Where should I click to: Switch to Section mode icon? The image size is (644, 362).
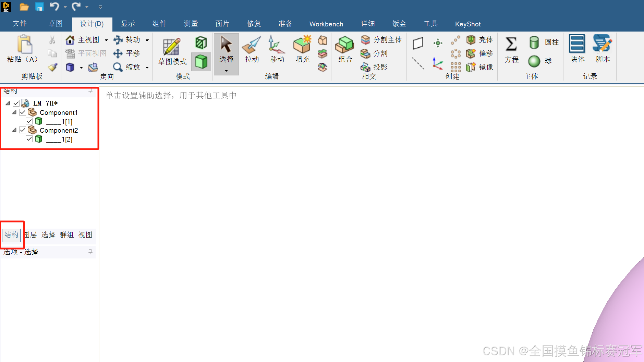tap(201, 43)
